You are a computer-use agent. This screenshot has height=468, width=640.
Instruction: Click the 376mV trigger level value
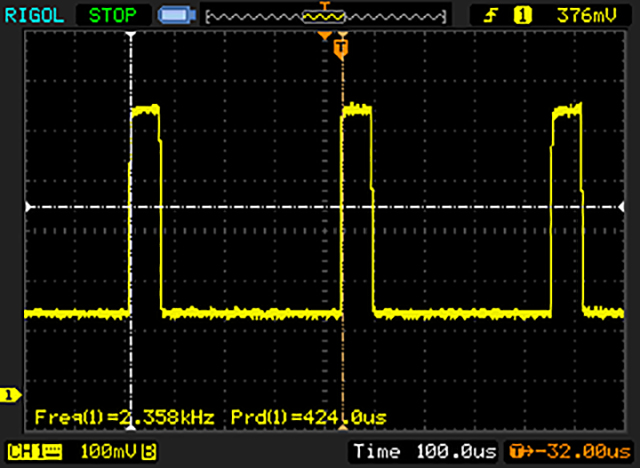[587, 16]
